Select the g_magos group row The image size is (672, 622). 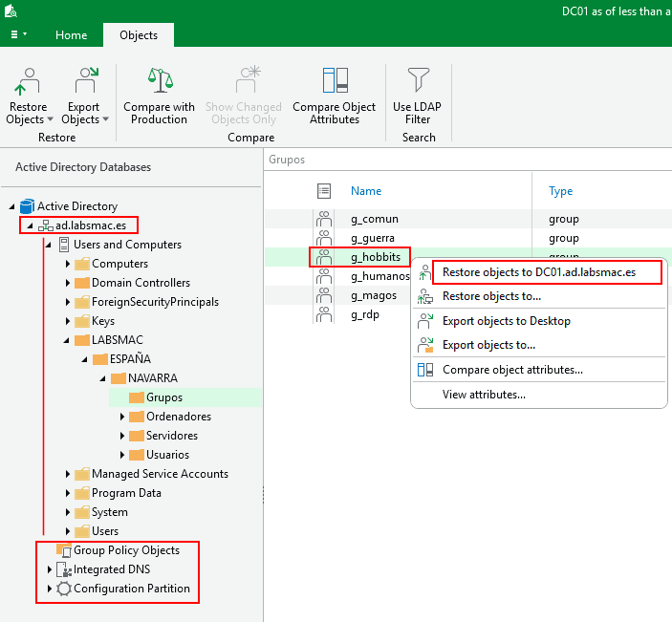coord(373,295)
